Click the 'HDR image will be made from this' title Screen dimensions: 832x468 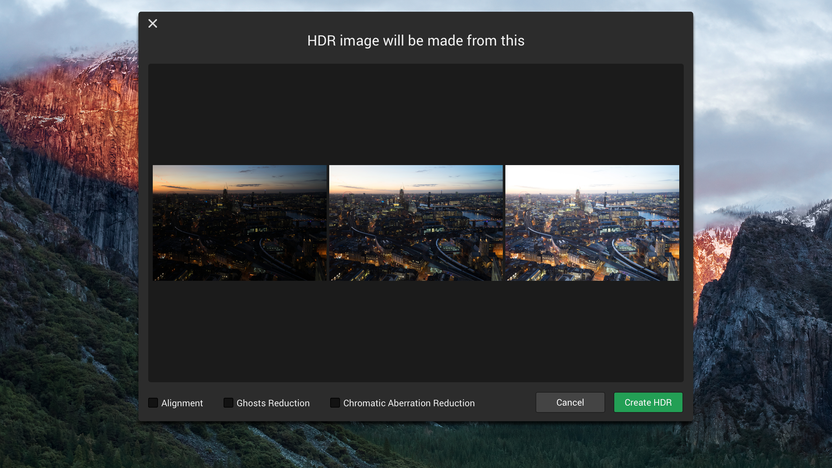[x=415, y=41]
